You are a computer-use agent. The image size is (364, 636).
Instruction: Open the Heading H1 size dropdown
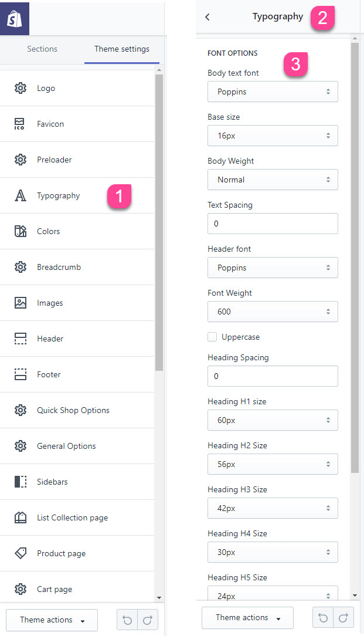point(273,420)
